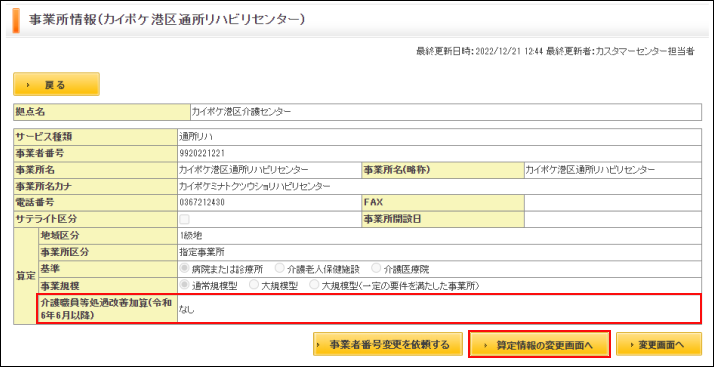Click the 拠点名 value カイポケ港区介護センター

(241, 112)
